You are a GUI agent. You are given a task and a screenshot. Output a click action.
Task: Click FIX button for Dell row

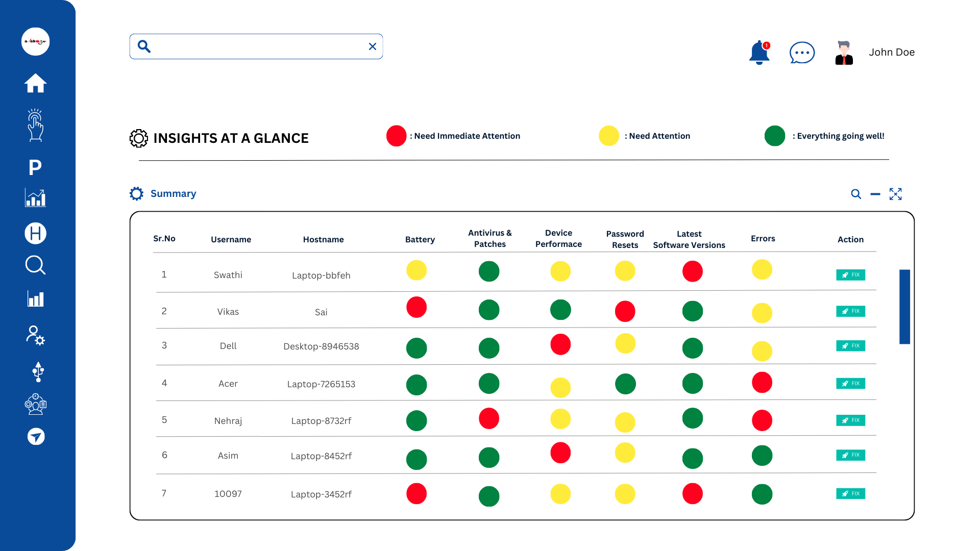coord(850,346)
